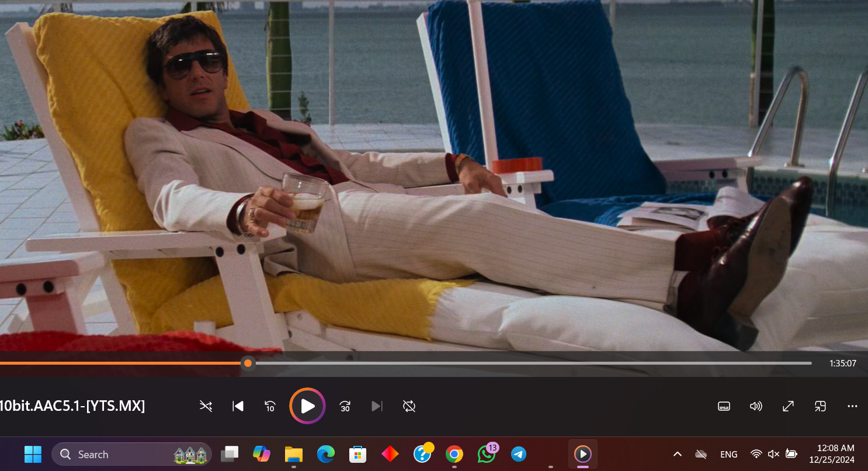Show hidden system tray icons
This screenshot has height=471, width=868.
[x=678, y=454]
